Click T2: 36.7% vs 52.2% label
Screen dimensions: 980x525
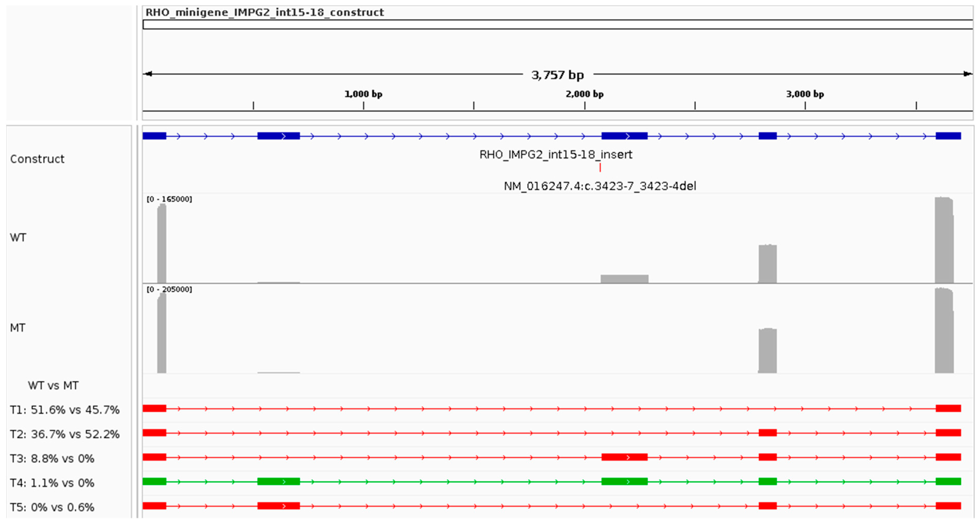click(x=65, y=434)
